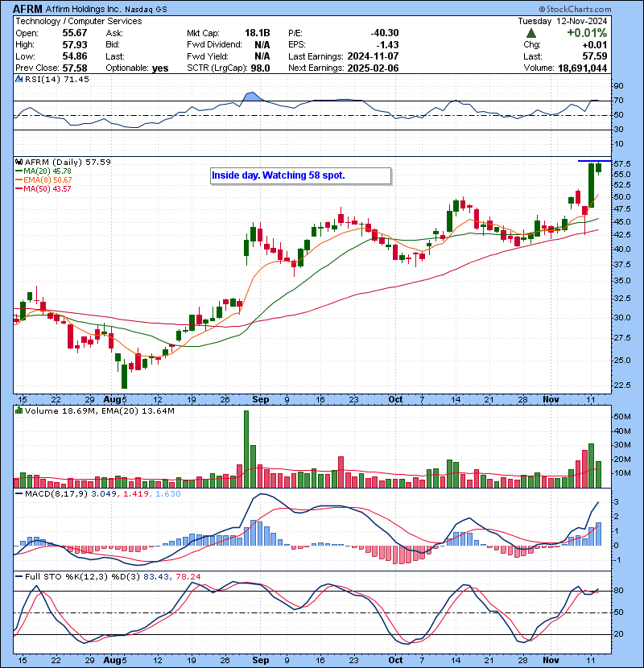This screenshot has width=644, height=668.
Task: Click the Chg value +0.01
Action: 595,45
